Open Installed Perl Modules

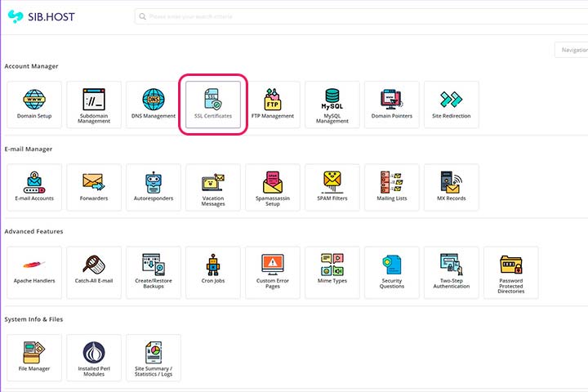point(94,358)
